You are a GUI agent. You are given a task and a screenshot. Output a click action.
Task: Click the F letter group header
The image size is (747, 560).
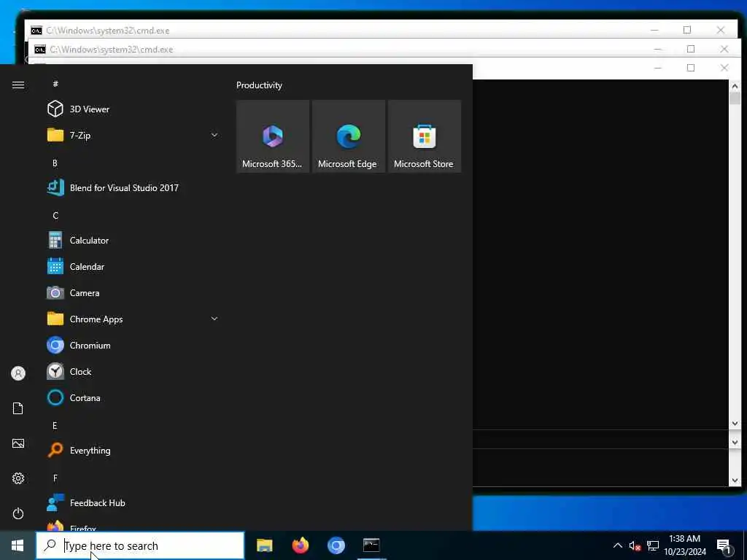[55, 478]
